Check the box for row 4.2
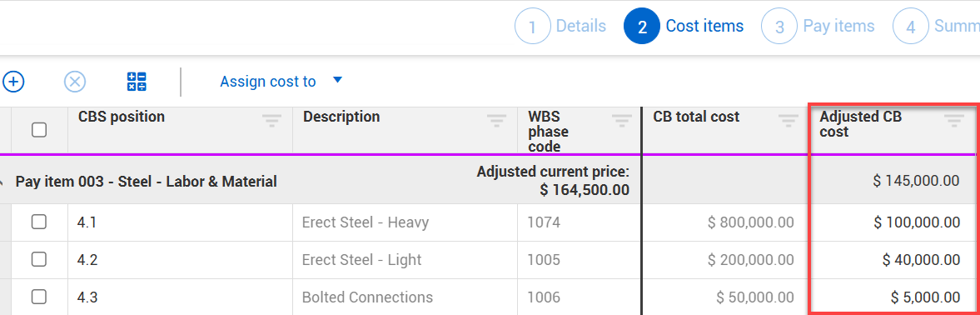Viewport: 980px width, 315px height. tap(39, 259)
